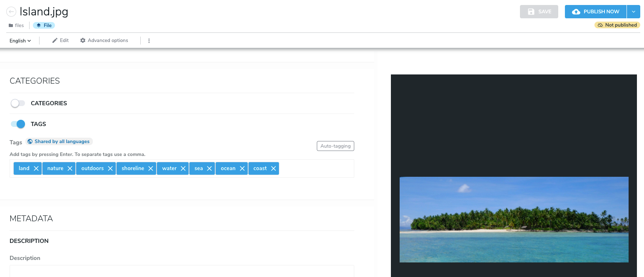Open Advanced options via the gear icon
The image size is (644, 277).
(82, 40)
